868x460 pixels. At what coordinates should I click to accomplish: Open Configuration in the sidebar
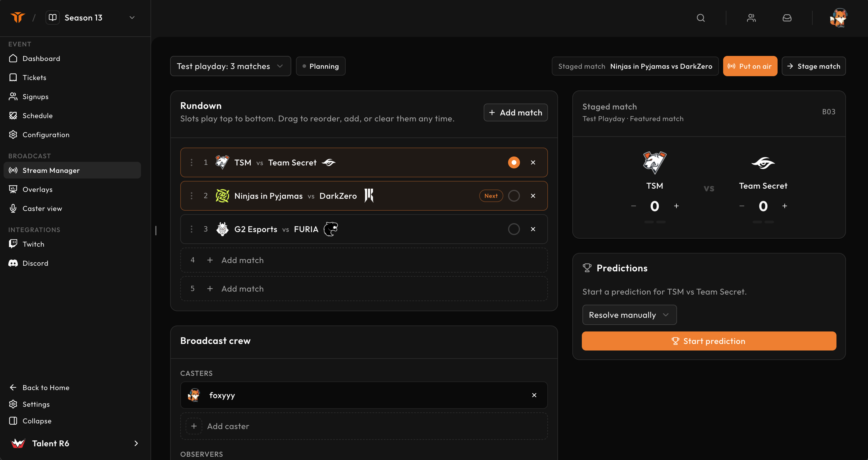point(72,135)
